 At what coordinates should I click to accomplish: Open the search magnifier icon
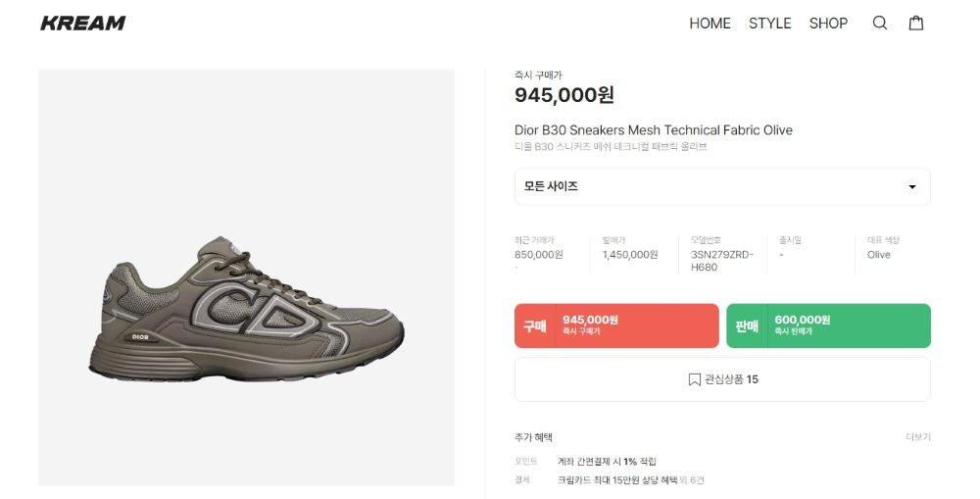879,24
